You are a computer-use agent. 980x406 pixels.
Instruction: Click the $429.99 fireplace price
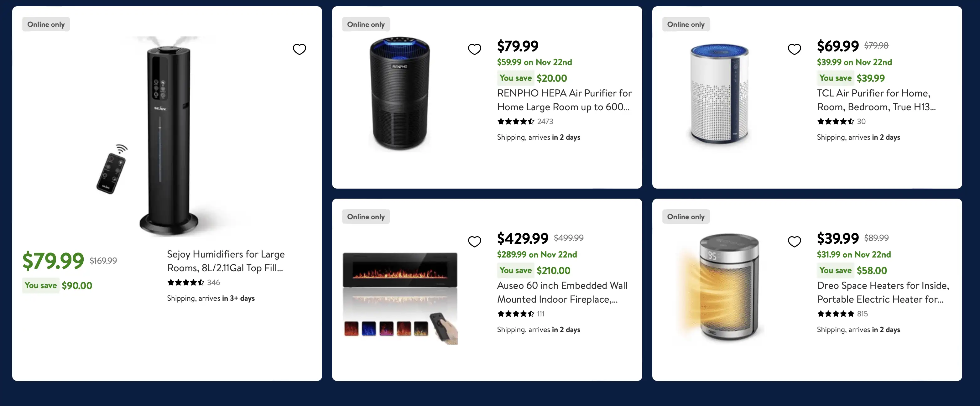pos(522,239)
